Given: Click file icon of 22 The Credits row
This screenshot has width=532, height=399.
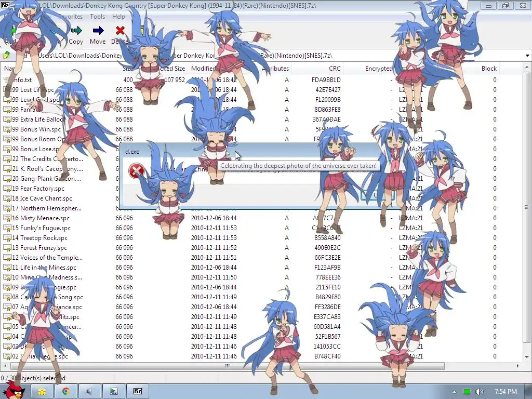Looking at the screenshot, I should coord(7,158).
